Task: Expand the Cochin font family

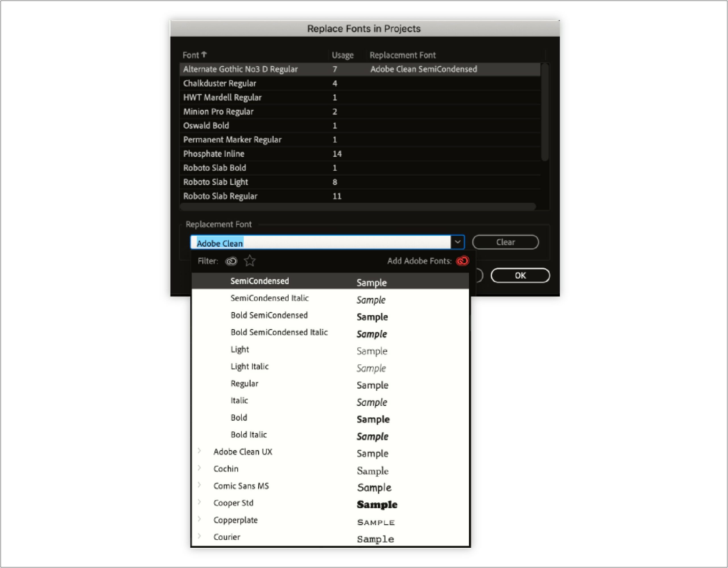Action: (199, 469)
